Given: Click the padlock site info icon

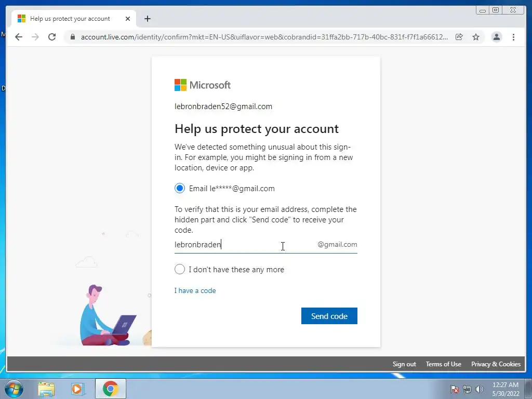Looking at the screenshot, I should (x=72, y=37).
